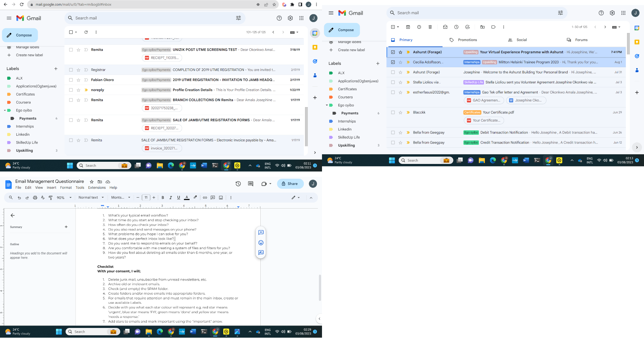Open Insert menu in Google Docs
644x343 pixels.
point(52,188)
